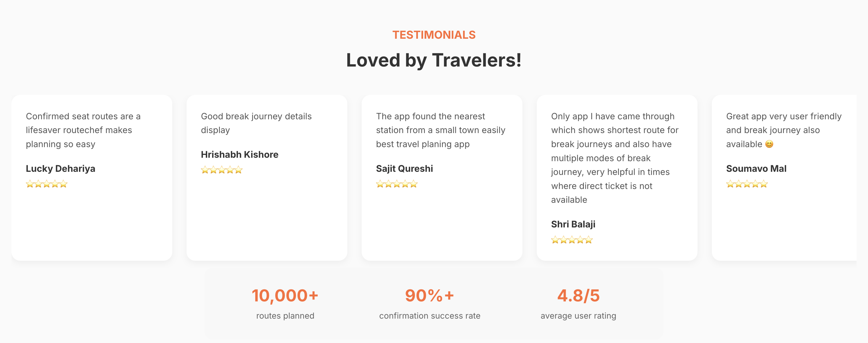Click Soumavo Mal's five-star rating
Viewport: 868px width, 343px height.
(x=747, y=184)
